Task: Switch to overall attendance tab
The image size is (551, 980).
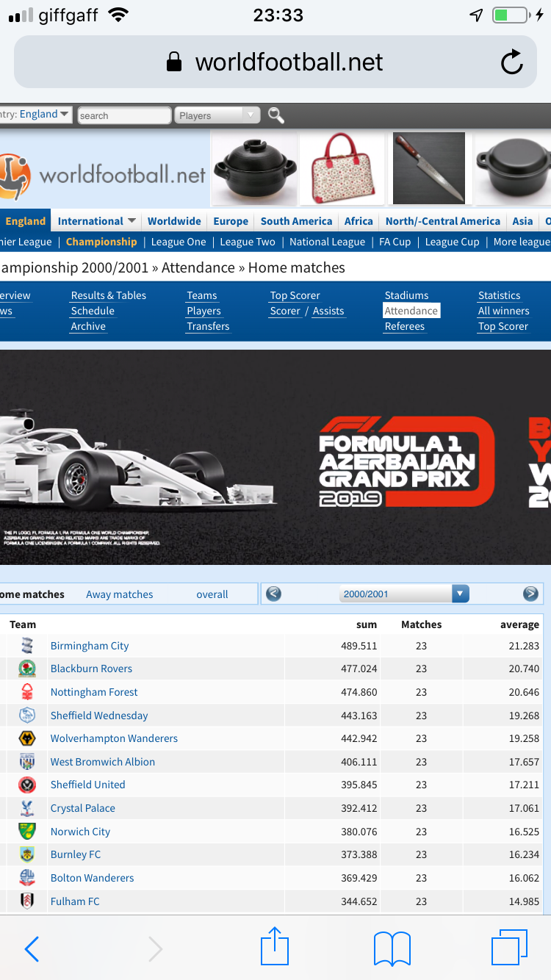Action: click(x=212, y=594)
